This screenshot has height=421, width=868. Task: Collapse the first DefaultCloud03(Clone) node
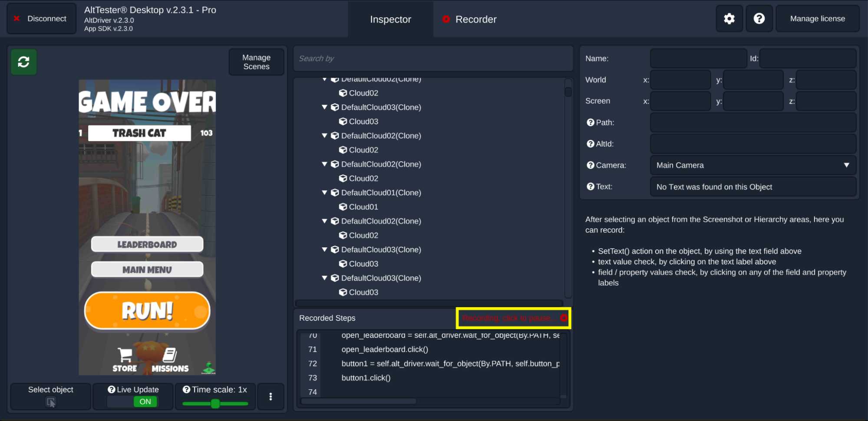(324, 107)
